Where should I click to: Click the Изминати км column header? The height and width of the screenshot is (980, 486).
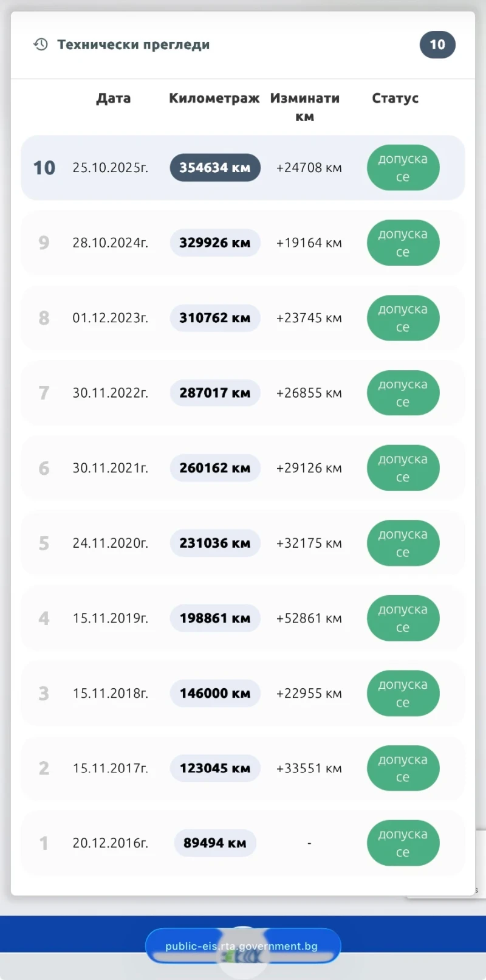point(305,107)
